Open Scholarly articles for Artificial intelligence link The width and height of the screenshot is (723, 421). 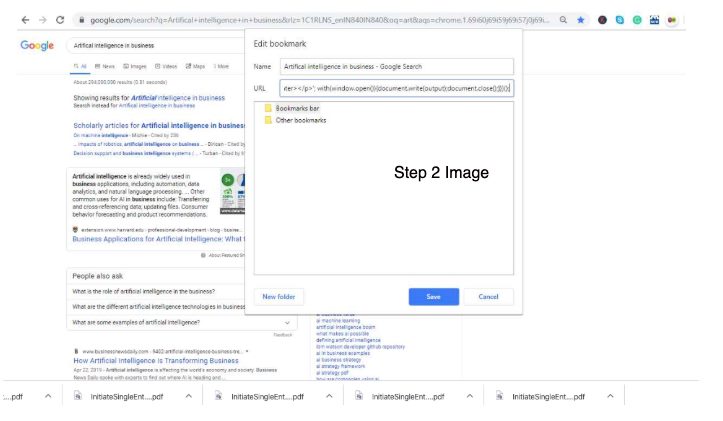(x=159, y=125)
